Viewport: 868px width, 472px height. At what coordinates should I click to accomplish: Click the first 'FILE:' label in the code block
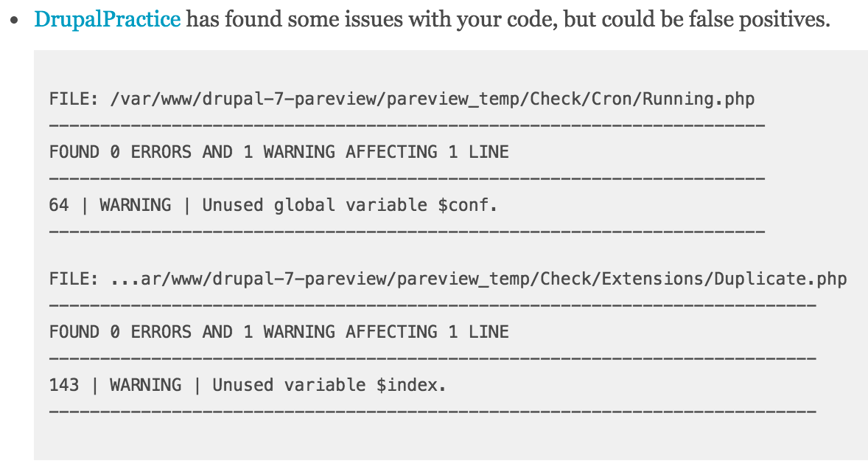74,99
